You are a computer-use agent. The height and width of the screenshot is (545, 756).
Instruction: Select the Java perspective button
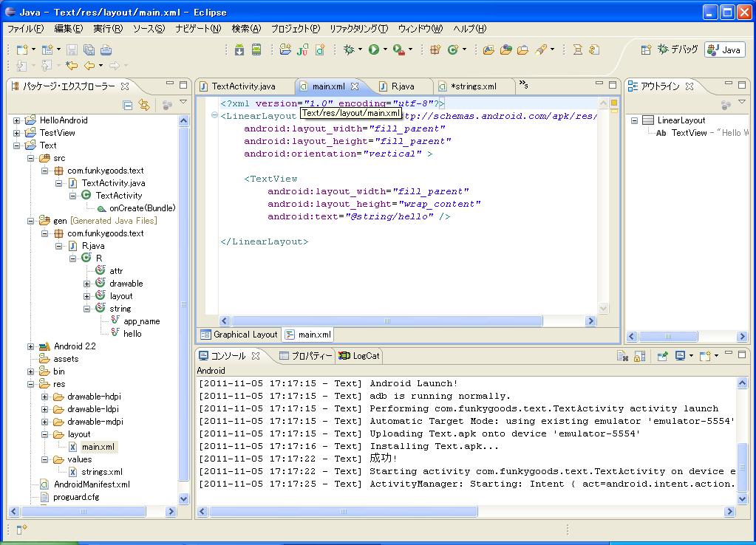tap(725, 49)
